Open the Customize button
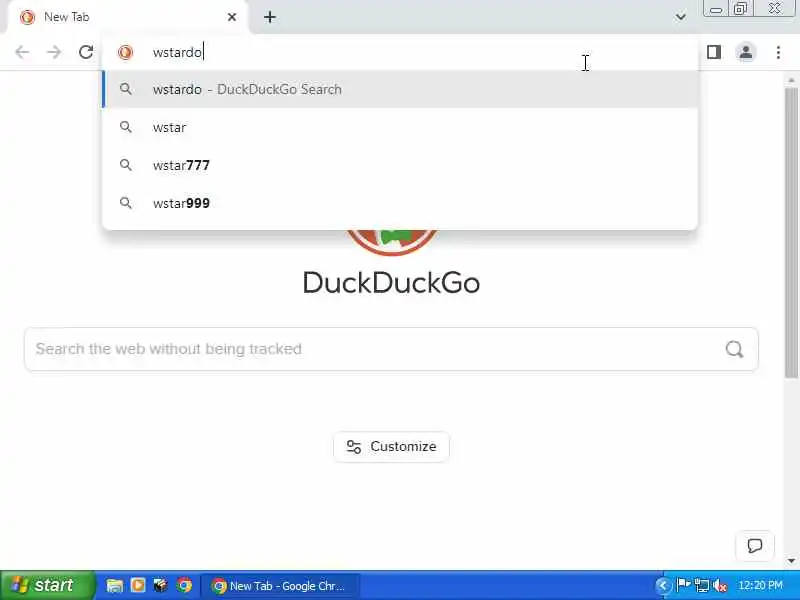This screenshot has width=800, height=600. pos(391,446)
